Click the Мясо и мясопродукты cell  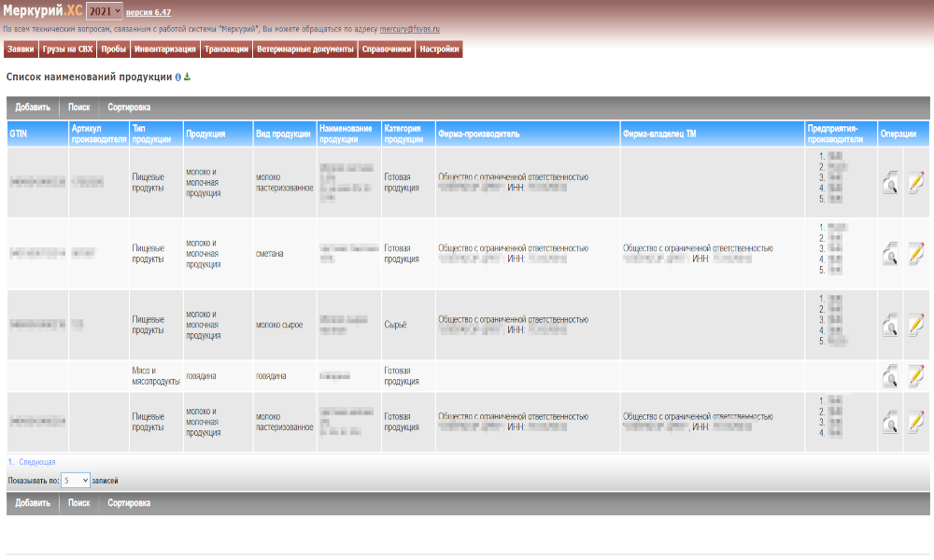click(x=156, y=376)
